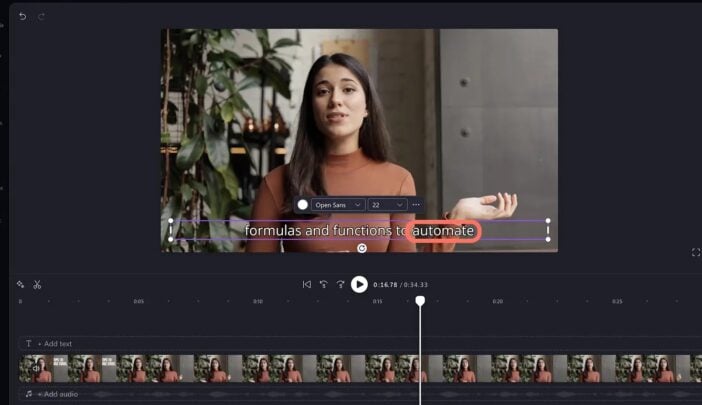Click the rewind 5 seconds icon

323,285
